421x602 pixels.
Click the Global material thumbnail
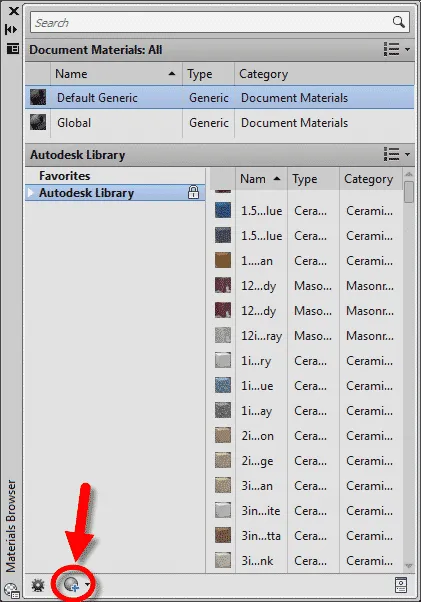tap(38, 122)
